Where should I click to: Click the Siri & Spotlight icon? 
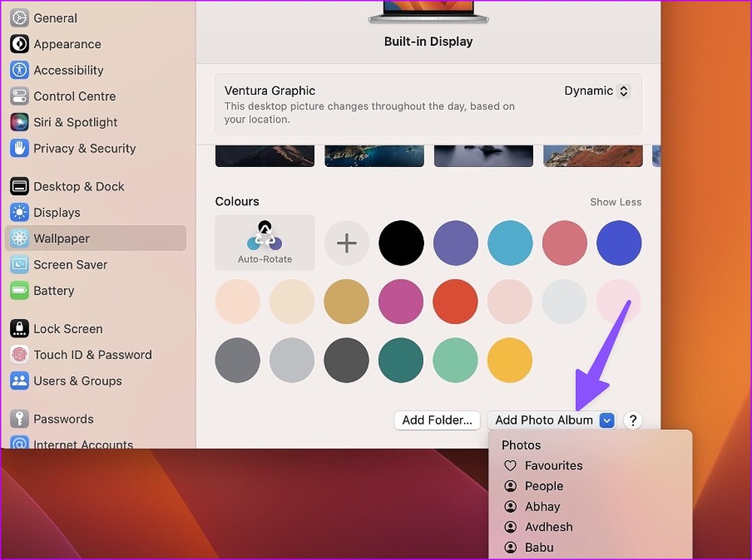point(20,122)
